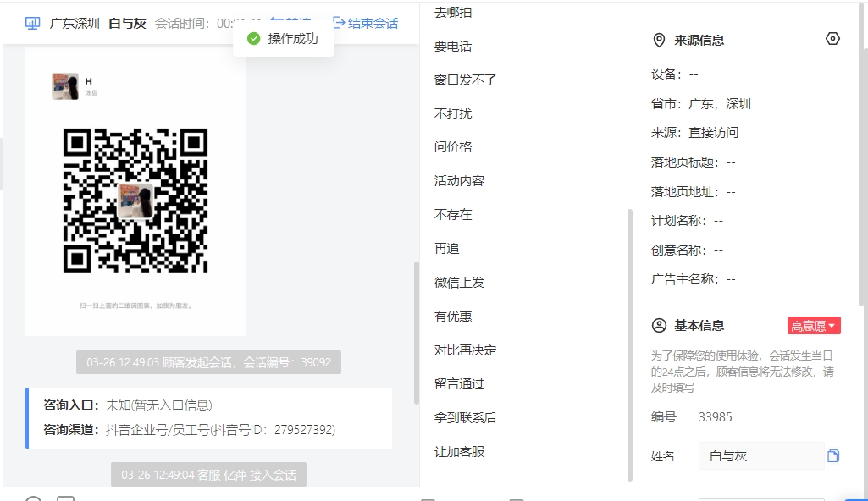The image size is (868, 501).
Task: Choose the quick reply 窗口发不了
Action: pyautogui.click(x=465, y=80)
